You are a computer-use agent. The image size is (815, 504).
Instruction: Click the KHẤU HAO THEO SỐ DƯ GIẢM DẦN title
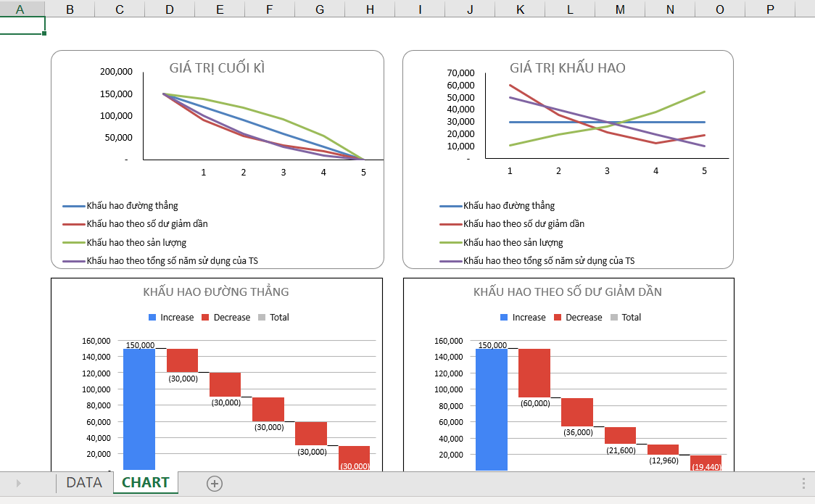coord(567,292)
